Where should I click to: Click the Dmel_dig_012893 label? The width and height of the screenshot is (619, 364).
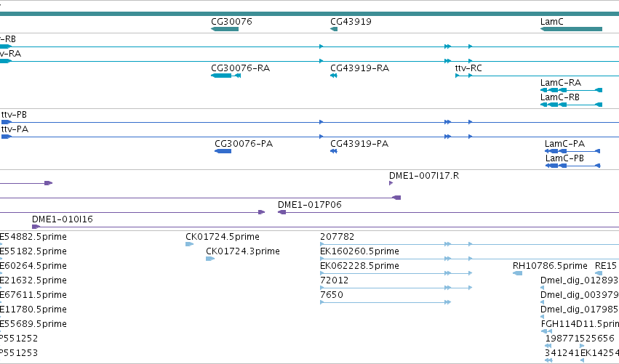[x=580, y=280]
